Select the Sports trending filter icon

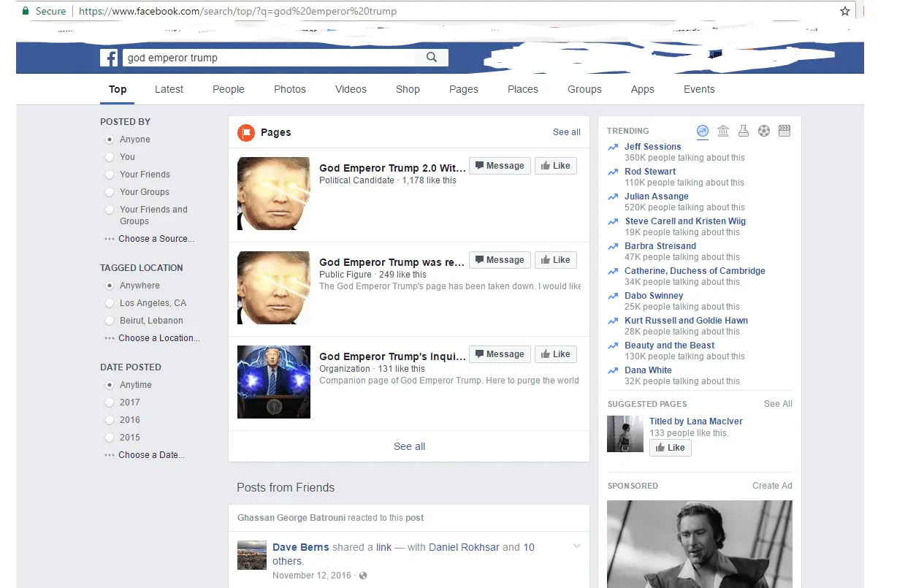[x=764, y=131]
